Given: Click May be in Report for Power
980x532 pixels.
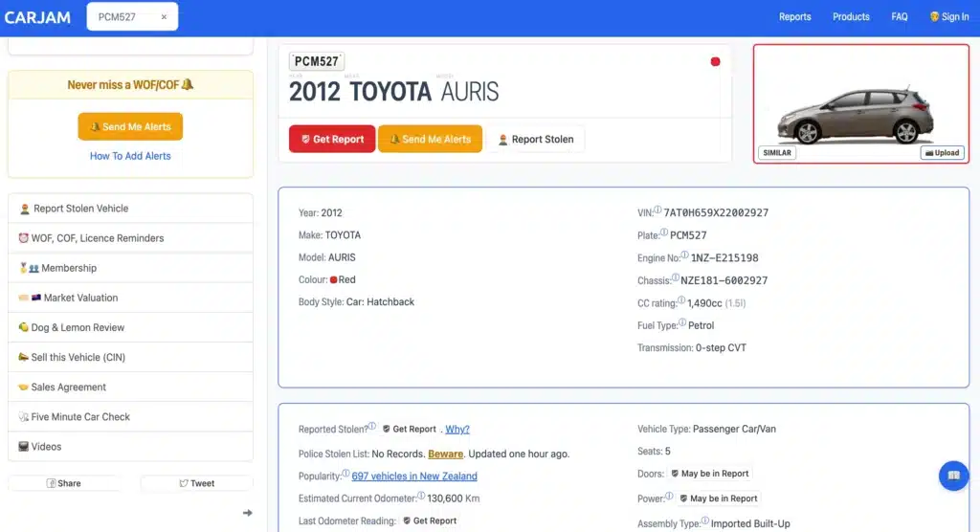Looking at the screenshot, I should (718, 499).
